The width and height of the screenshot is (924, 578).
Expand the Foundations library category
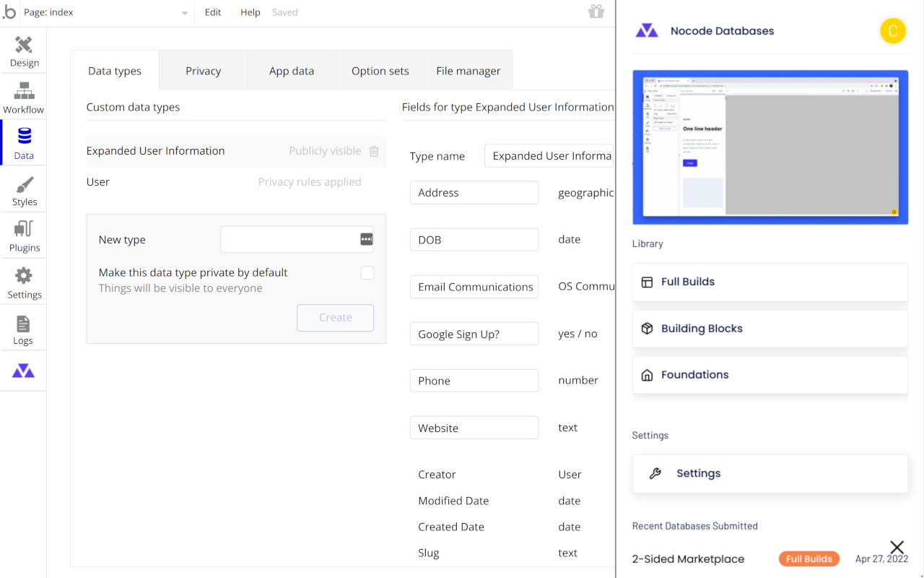(x=770, y=374)
